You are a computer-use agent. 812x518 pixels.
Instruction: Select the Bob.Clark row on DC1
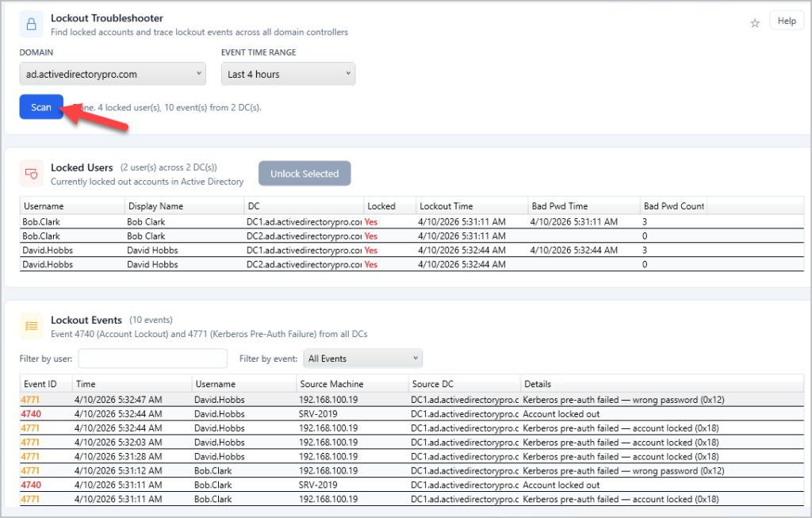point(412,221)
